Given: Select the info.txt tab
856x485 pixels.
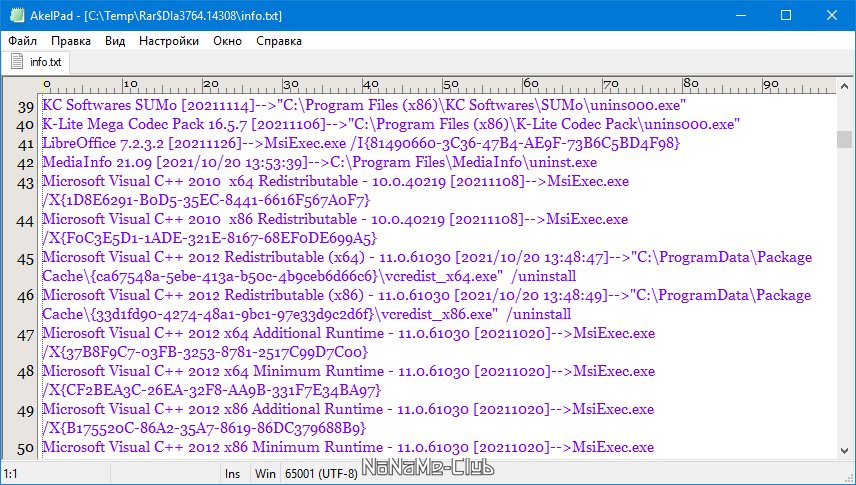Looking at the screenshot, I should coord(36,62).
